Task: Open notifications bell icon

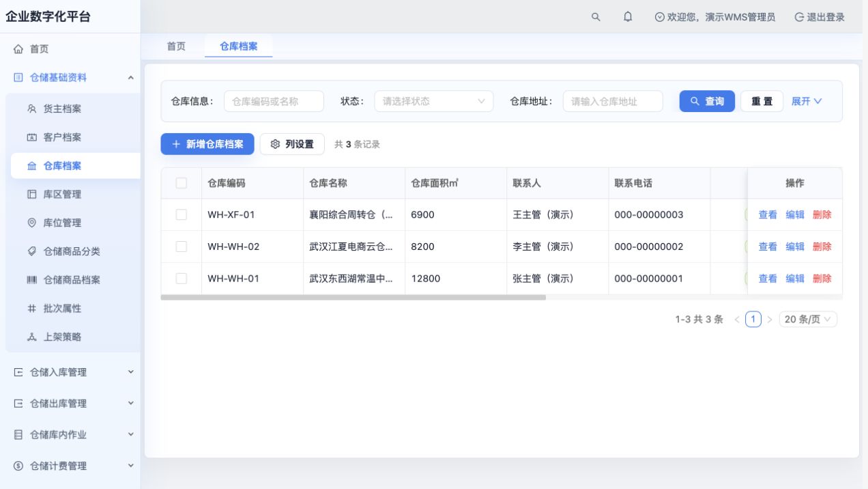Action: 628,17
